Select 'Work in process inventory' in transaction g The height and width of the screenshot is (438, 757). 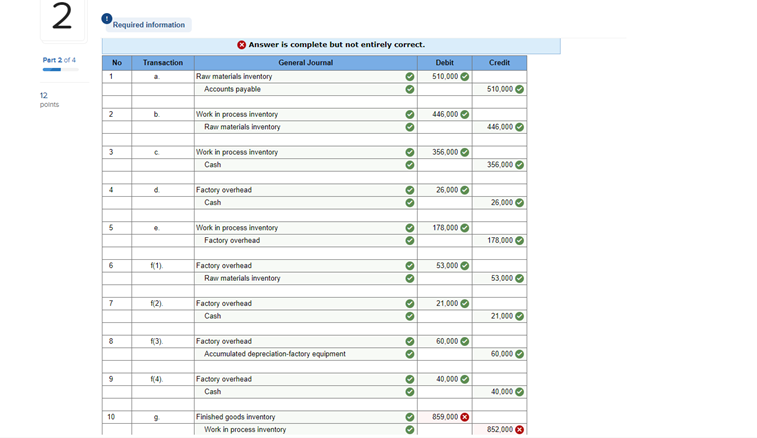tap(306, 430)
